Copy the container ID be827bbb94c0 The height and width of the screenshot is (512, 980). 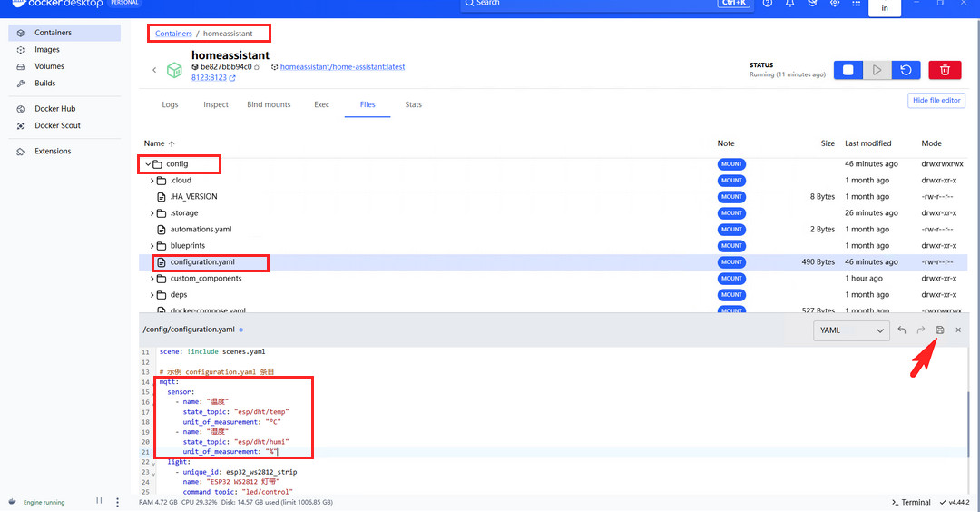click(258, 67)
